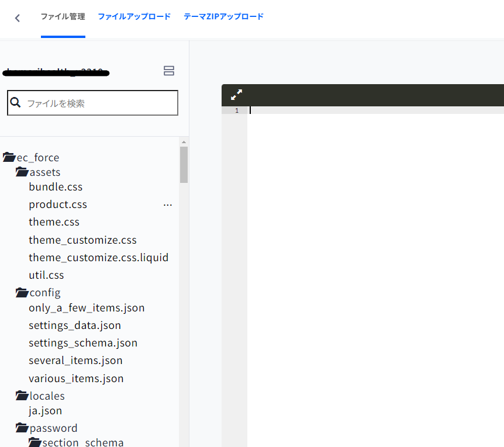Screen dimensions: 504x447
Task: Click the search magnifier icon
Action: pos(16,103)
